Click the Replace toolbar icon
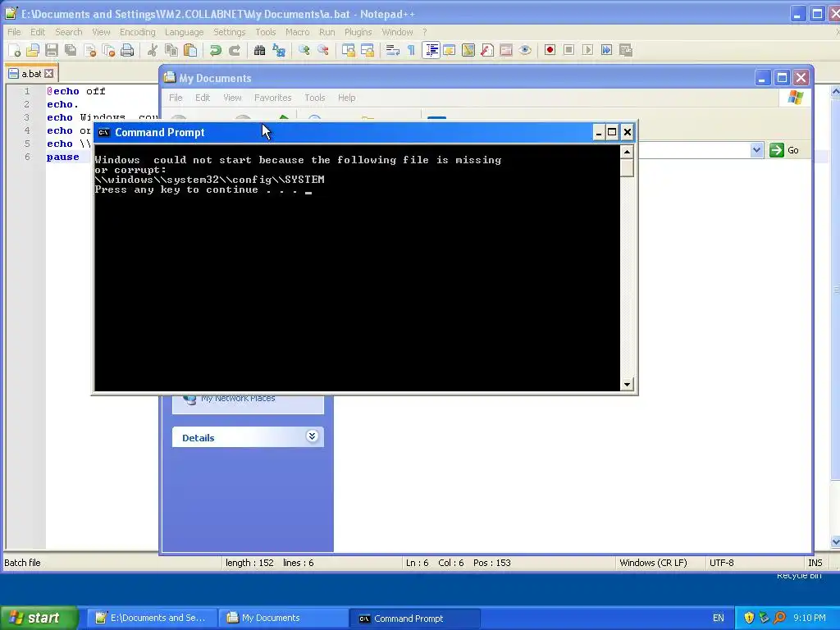840x630 pixels. tap(279, 50)
